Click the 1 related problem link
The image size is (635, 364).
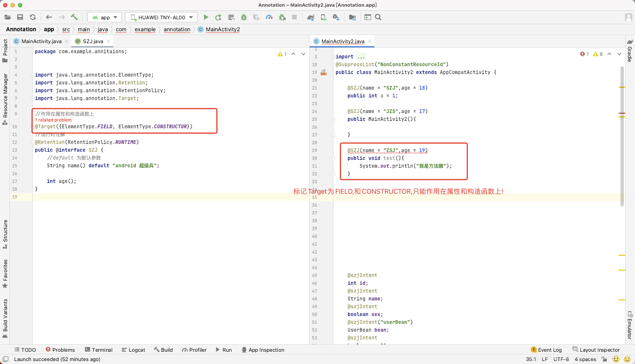click(53, 120)
